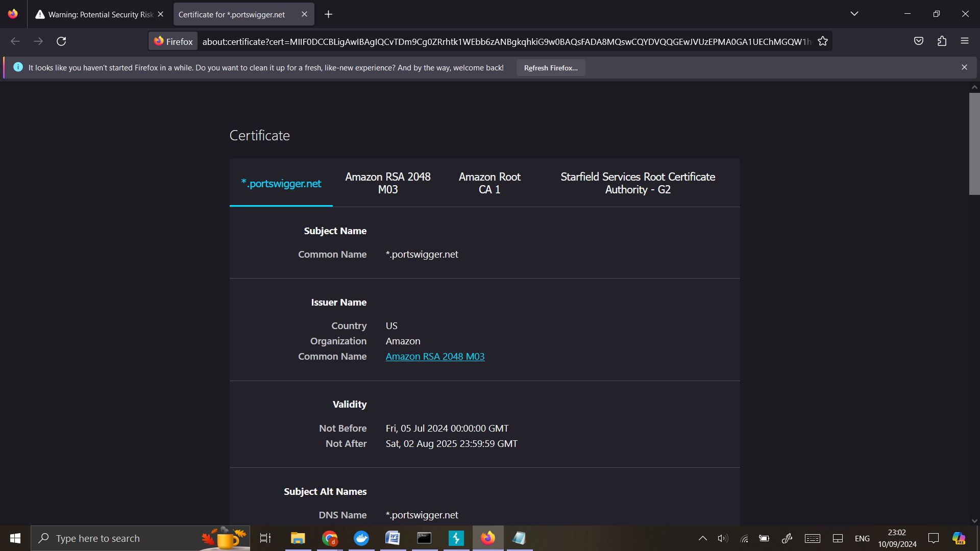Open the Starfield Services Root Certificate tab
This screenshot has width=980, height=551.
pos(638,183)
